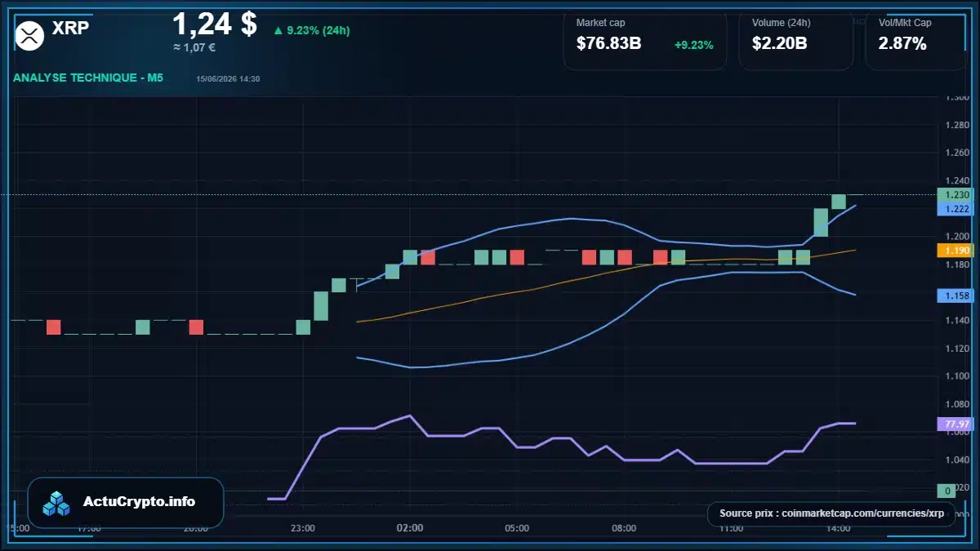The height and width of the screenshot is (551, 980).
Task: Click the ActuCrypto.info brand name
Action: click(140, 502)
